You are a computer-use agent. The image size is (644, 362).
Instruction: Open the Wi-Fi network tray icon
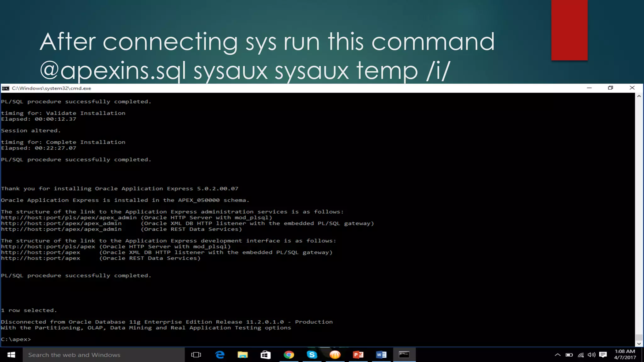581,355
